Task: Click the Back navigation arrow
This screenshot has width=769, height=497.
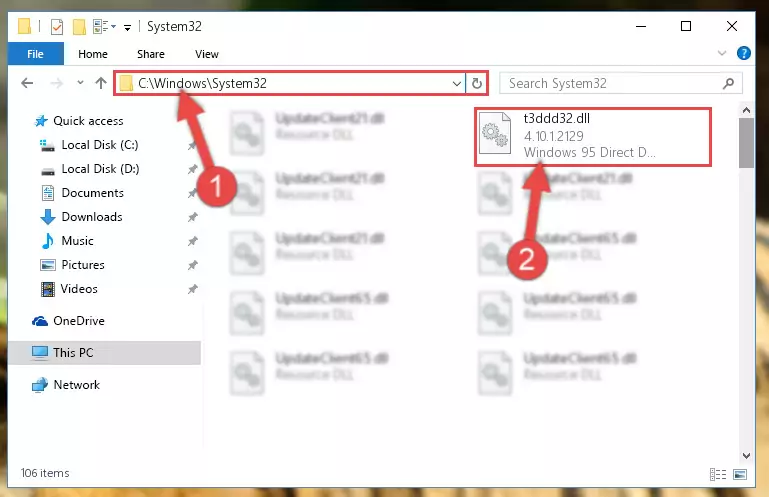Action: tap(27, 83)
